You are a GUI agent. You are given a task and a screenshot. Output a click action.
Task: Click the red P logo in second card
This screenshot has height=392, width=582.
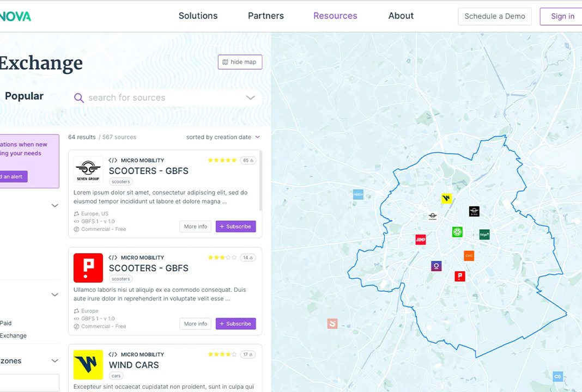click(x=88, y=268)
